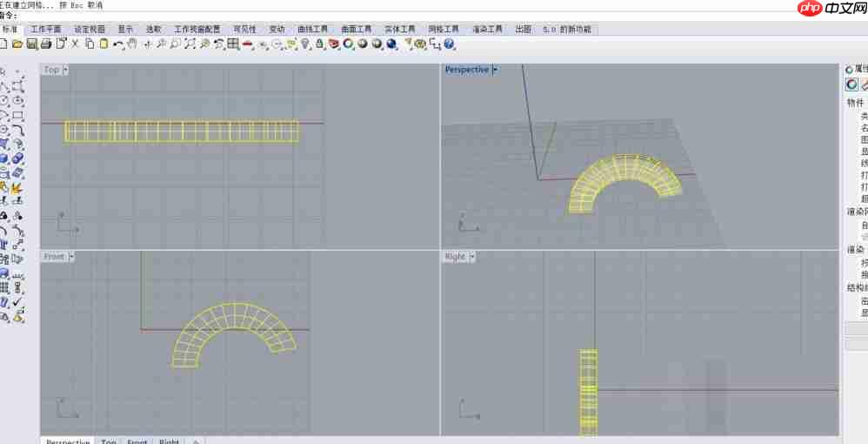Click the Right viewport title label
Image resolution: width=868 pixels, height=444 pixels.
(x=455, y=257)
